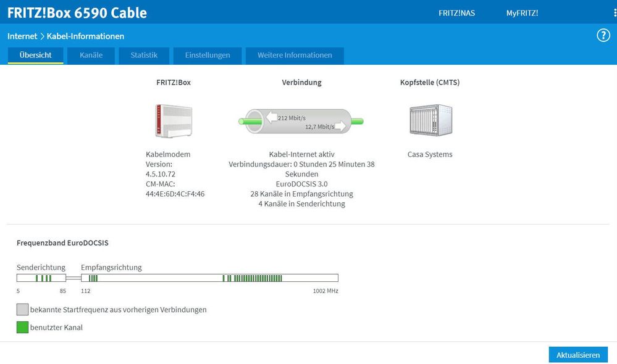Navigate to Internet in the breadcrumb
This screenshot has height=364, width=617.
22,36
